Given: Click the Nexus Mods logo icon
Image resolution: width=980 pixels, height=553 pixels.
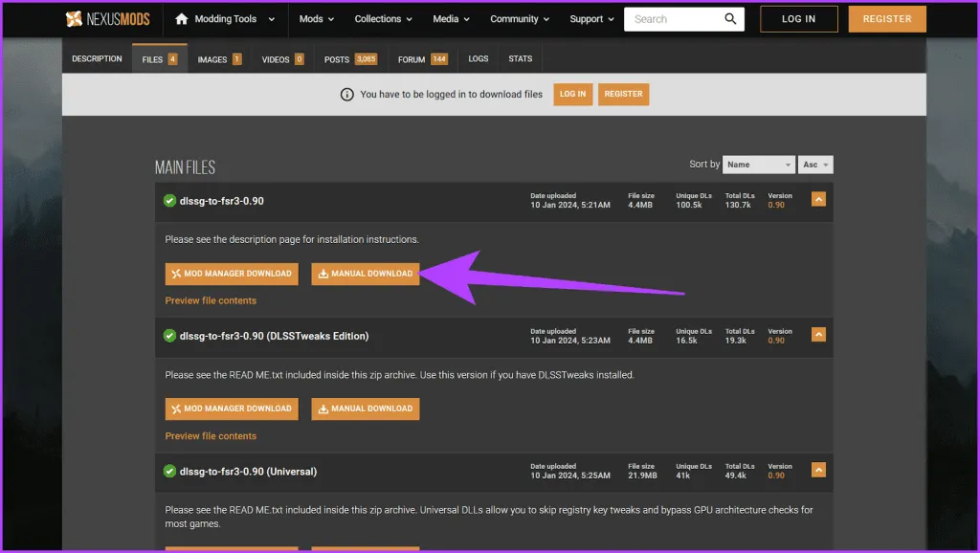Looking at the screenshot, I should click(x=74, y=19).
